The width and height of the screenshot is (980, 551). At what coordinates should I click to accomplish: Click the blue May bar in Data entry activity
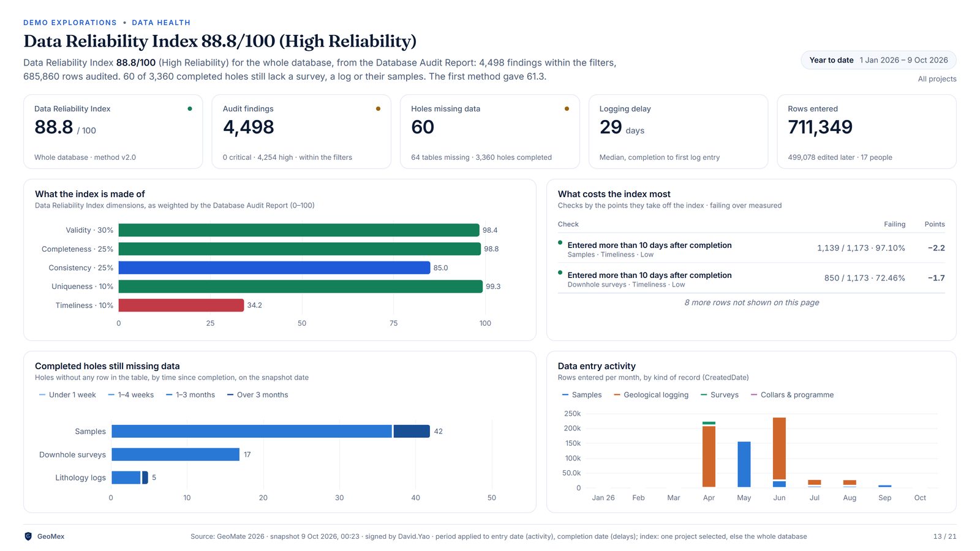point(744,465)
